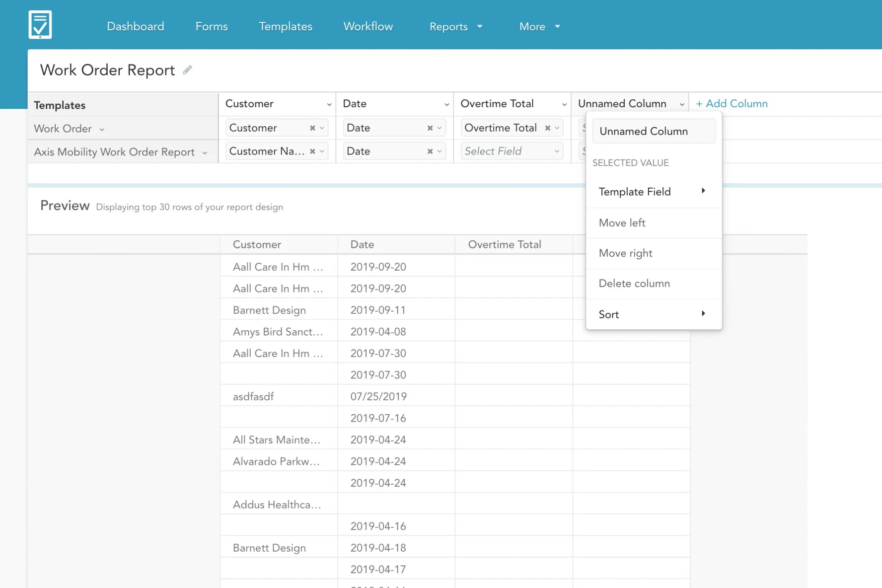The width and height of the screenshot is (882, 588).
Task: Click the 2019-09-11 date cell
Action: pyautogui.click(x=396, y=310)
